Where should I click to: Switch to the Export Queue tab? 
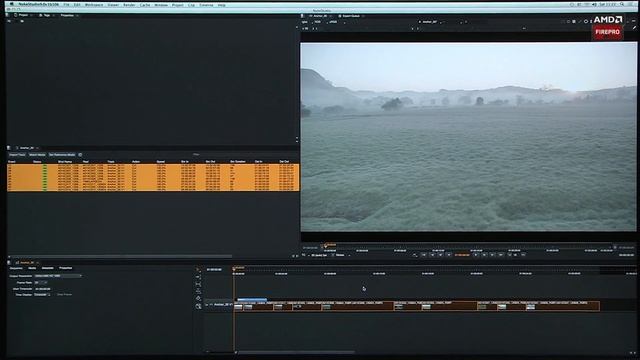pos(351,16)
